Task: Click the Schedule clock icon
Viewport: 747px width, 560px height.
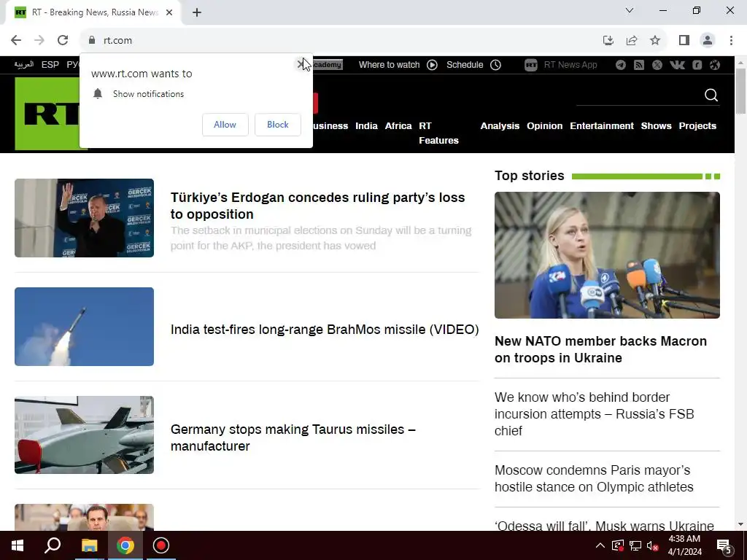Action: pos(496,65)
